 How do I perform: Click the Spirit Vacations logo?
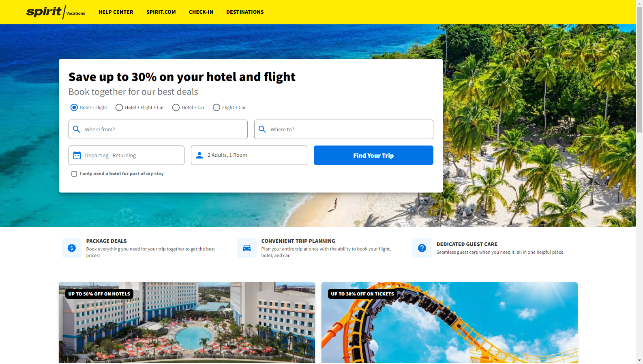(x=56, y=12)
